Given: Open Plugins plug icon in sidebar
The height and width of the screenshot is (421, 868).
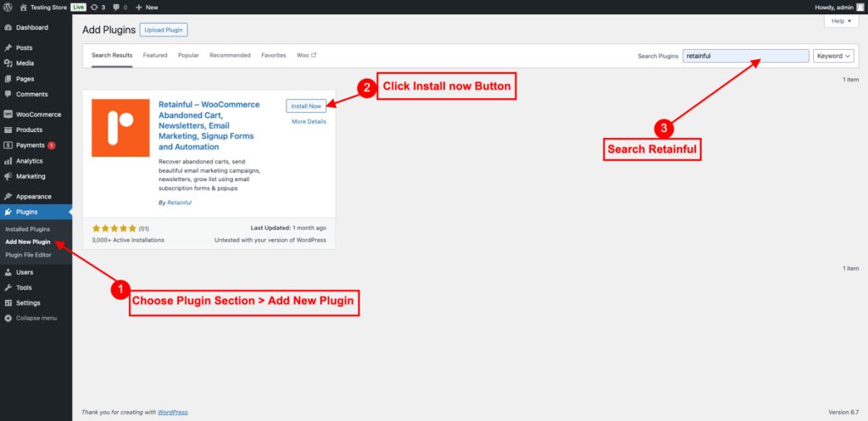Looking at the screenshot, I should [x=8, y=212].
